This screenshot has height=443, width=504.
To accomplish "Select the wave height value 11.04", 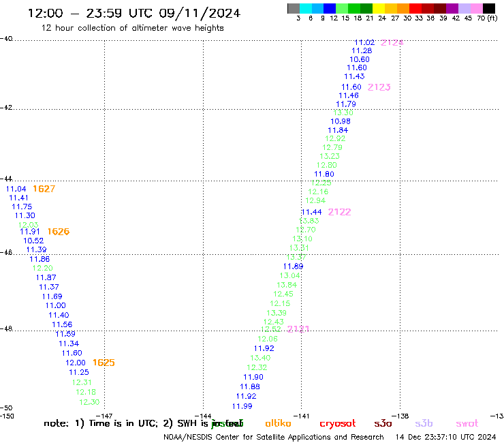I will point(16,189).
